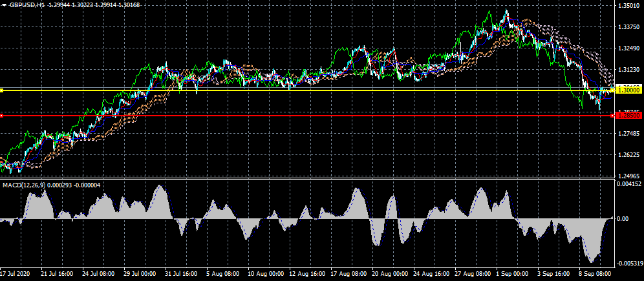The width and height of the screenshot is (644, 281).
Task: Click the divider between price chart and MACD
Action: 307,179
